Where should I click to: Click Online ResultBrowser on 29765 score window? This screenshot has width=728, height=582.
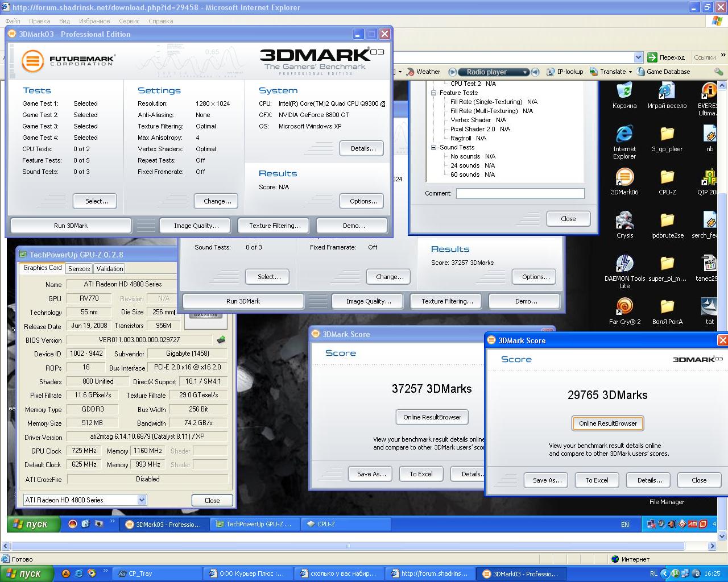[608, 423]
